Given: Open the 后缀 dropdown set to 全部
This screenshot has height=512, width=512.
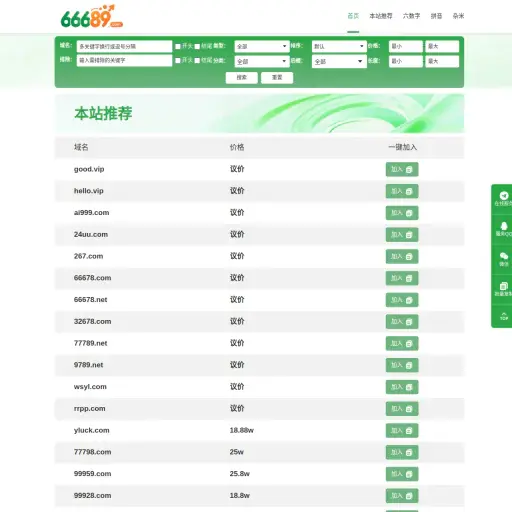Looking at the screenshot, I should tap(339, 61).
